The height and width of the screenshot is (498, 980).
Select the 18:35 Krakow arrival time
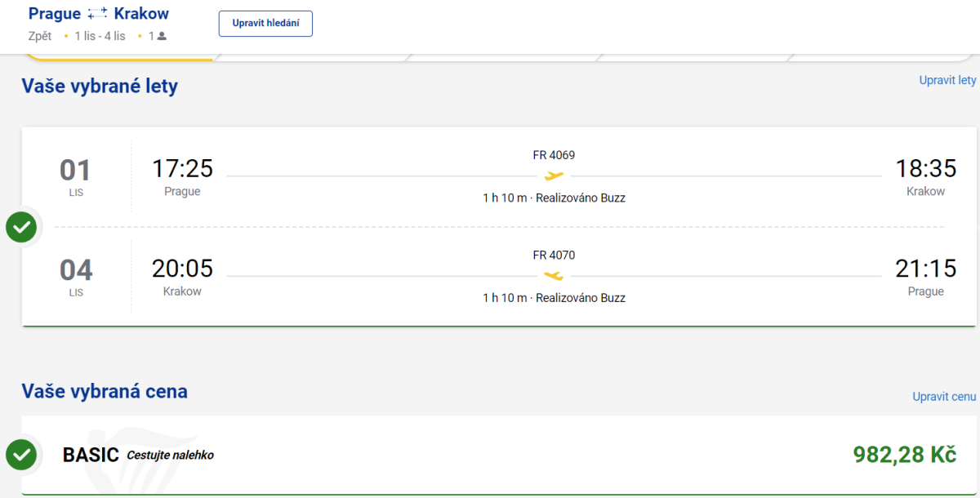(x=925, y=168)
